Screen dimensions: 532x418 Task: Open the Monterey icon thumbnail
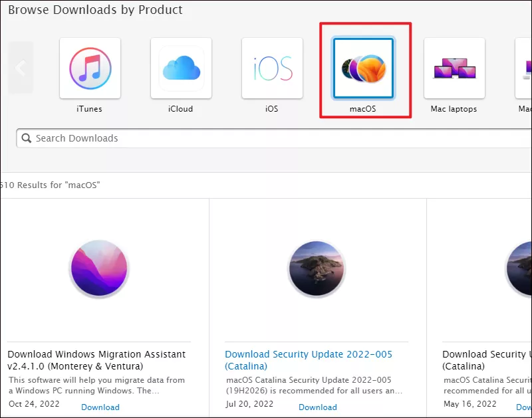pyautogui.click(x=99, y=268)
